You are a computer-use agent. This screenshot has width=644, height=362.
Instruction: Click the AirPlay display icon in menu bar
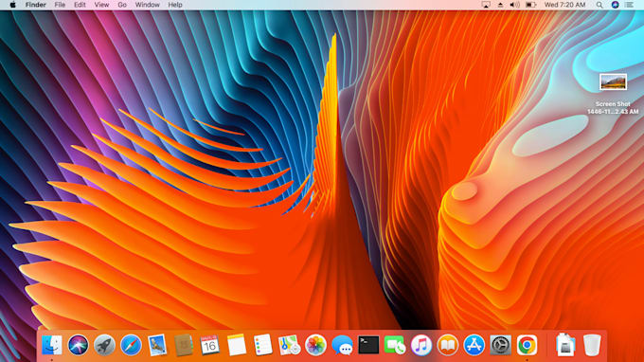(x=486, y=5)
